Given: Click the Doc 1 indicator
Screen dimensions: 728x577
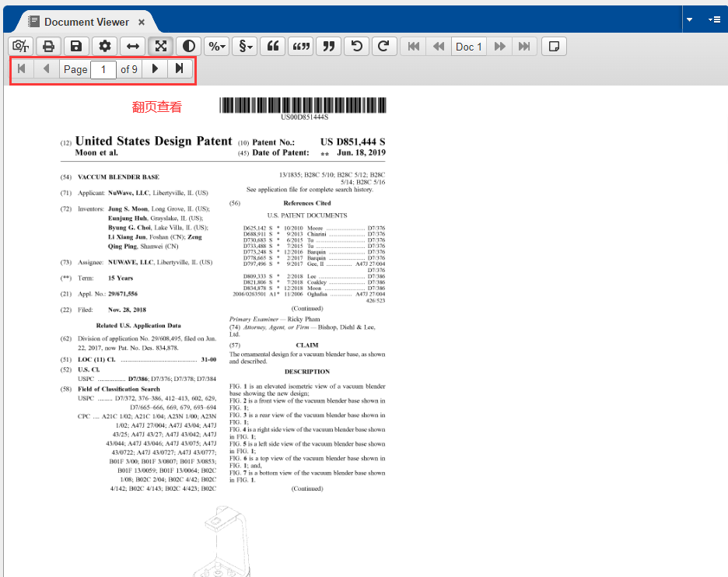Looking at the screenshot, I should click(x=469, y=47).
